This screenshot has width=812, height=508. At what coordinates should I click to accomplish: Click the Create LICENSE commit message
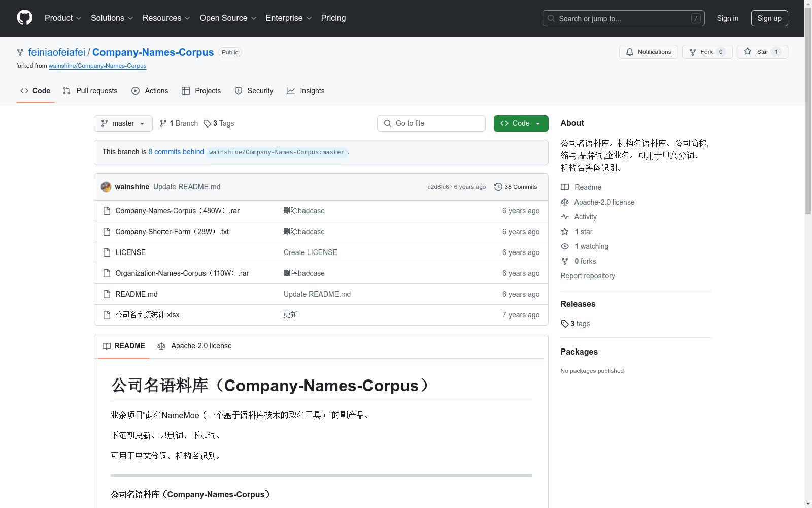(310, 252)
